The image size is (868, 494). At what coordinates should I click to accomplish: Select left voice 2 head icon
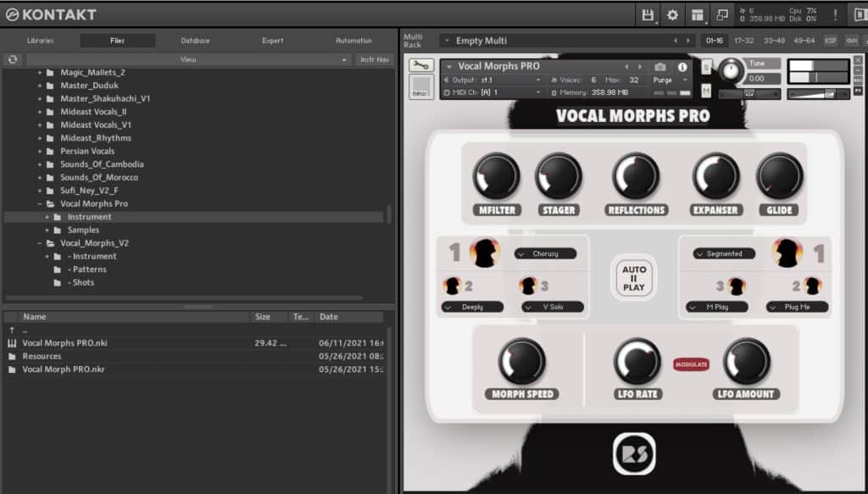453,286
